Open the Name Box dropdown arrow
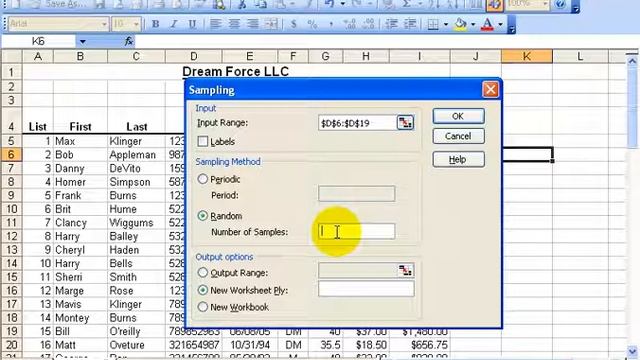 pos(82,41)
